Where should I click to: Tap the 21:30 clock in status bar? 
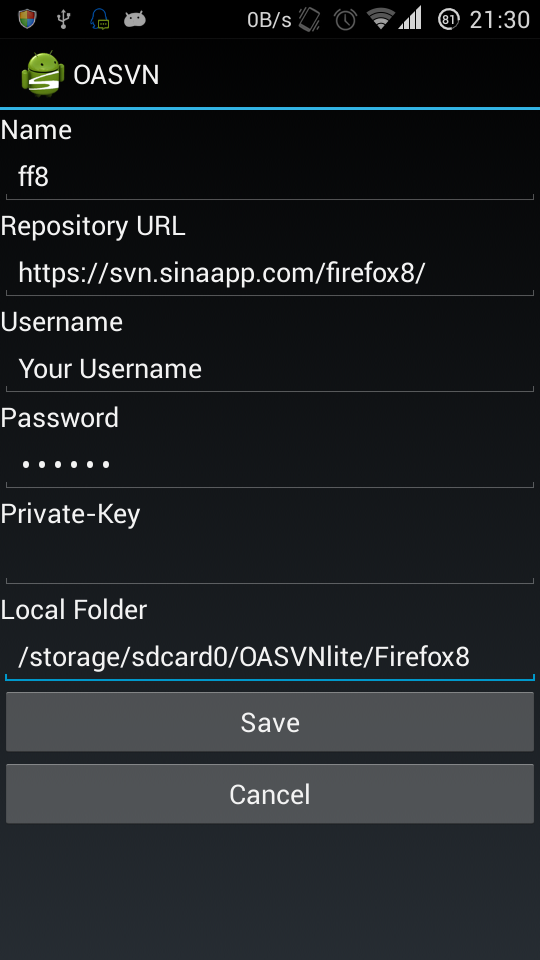click(x=500, y=20)
